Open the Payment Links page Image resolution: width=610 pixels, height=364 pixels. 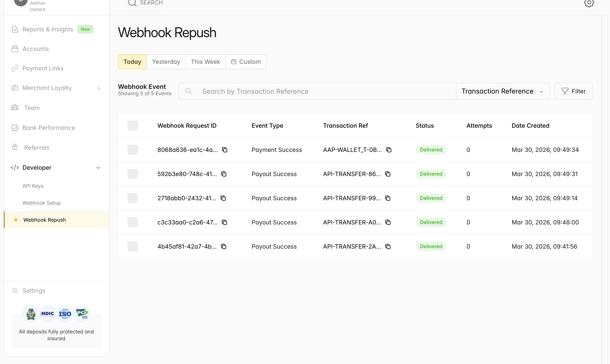[x=43, y=68]
